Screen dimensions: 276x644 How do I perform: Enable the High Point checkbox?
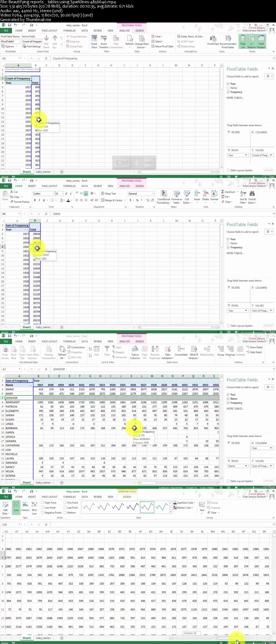(x=43, y=503)
